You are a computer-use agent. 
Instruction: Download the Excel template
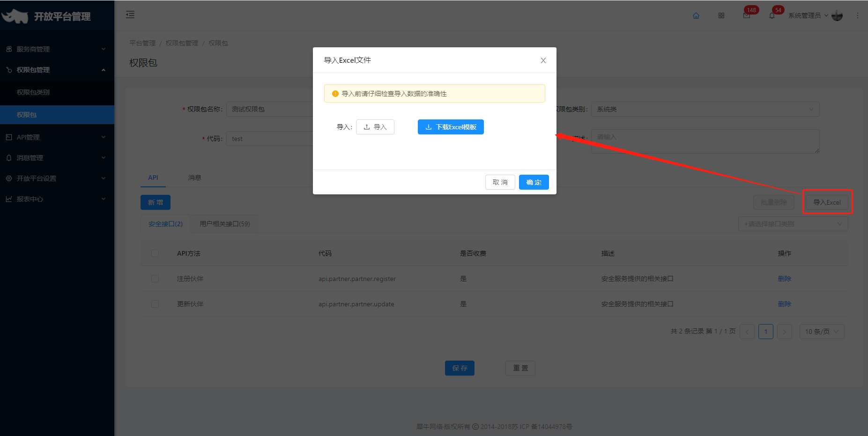click(451, 127)
